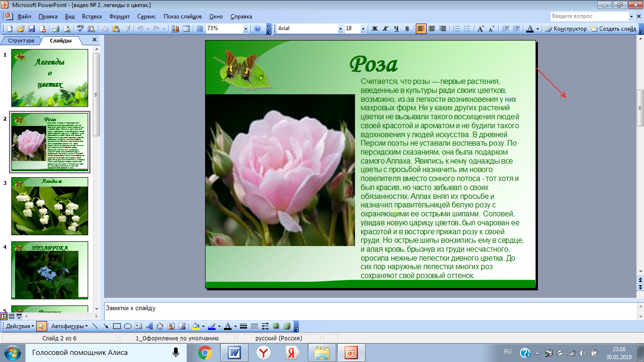The height and width of the screenshot is (362, 644).
Task: Expand the Действия drawing menu
Action: coord(20,326)
